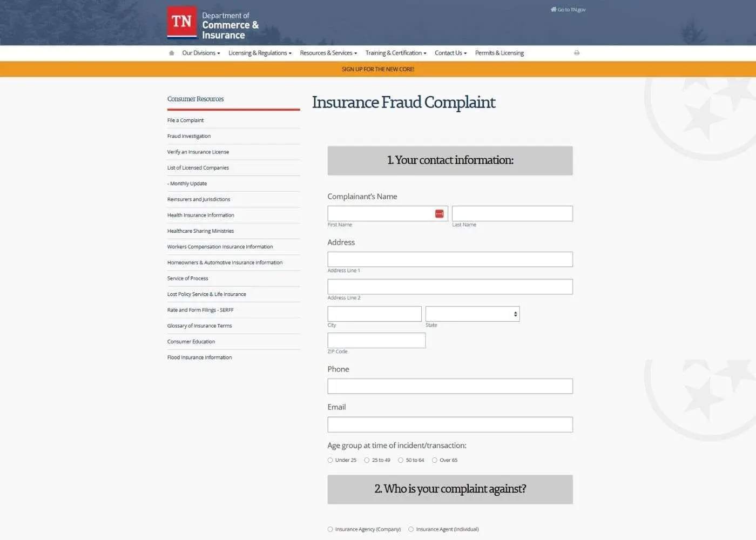The width and height of the screenshot is (756, 540).
Task: Expand the Training & Certification menu
Action: pyautogui.click(x=396, y=53)
